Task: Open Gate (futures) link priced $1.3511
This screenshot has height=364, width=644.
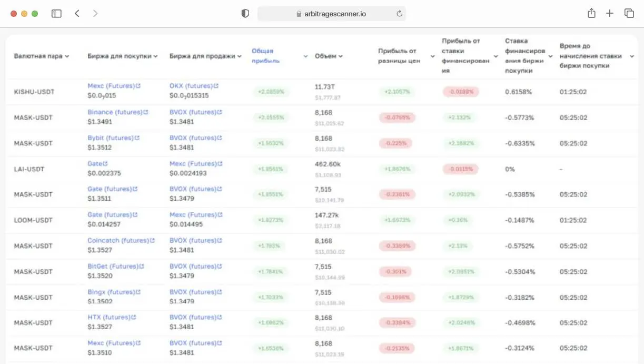Action: 110,189
